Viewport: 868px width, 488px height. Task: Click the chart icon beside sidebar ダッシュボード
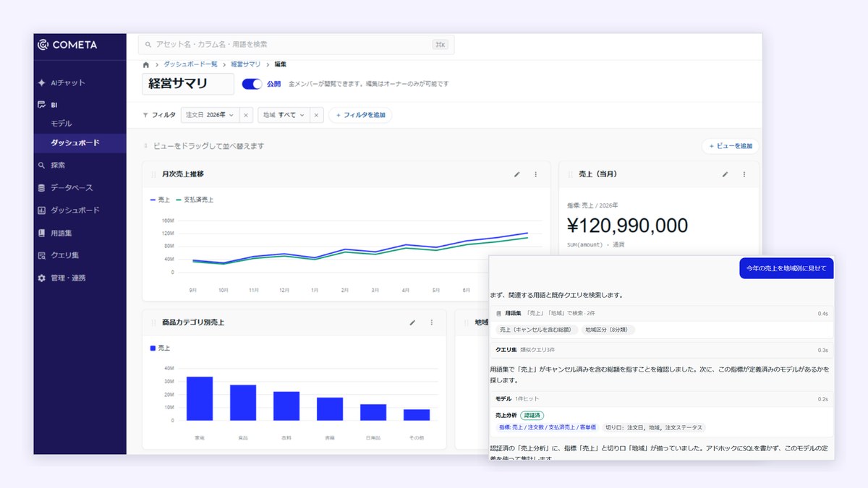pos(42,210)
